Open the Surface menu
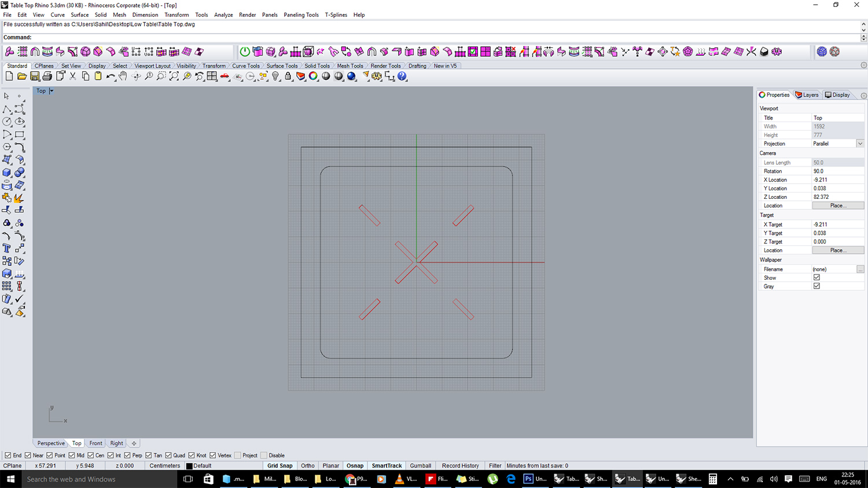Image resolution: width=868 pixels, height=488 pixels. [79, 15]
